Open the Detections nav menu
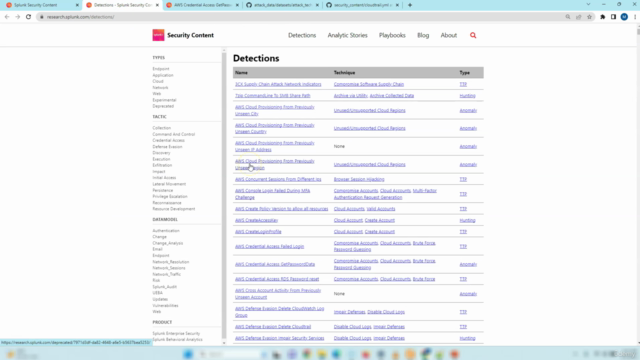This screenshot has height=360, width=640. [302, 36]
